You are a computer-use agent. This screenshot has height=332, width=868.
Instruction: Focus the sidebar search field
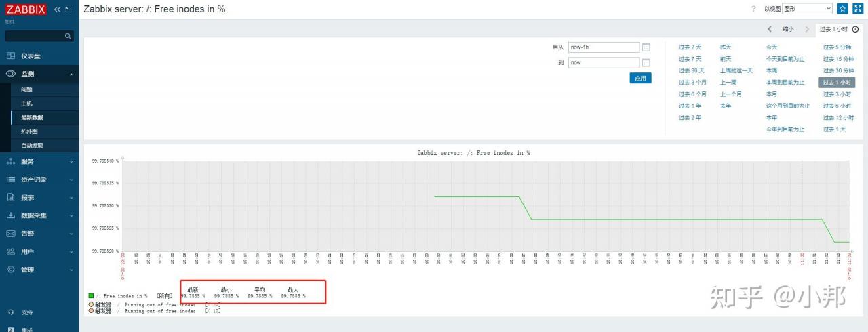(x=39, y=36)
